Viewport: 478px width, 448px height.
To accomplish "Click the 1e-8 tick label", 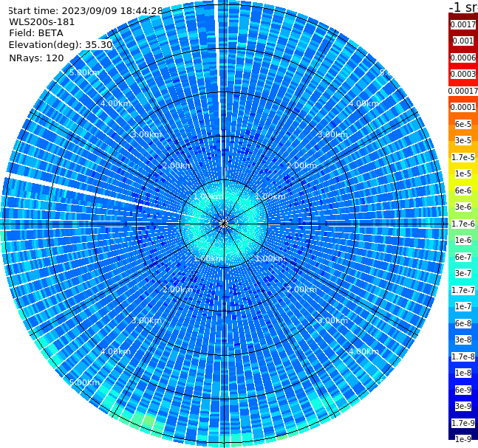I will [x=463, y=373].
